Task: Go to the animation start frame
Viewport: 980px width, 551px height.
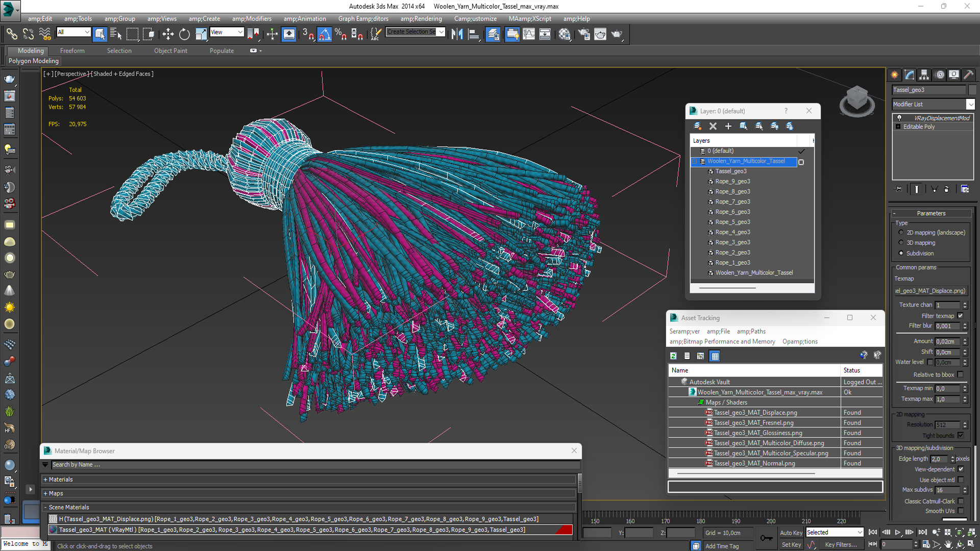Action: point(873,532)
